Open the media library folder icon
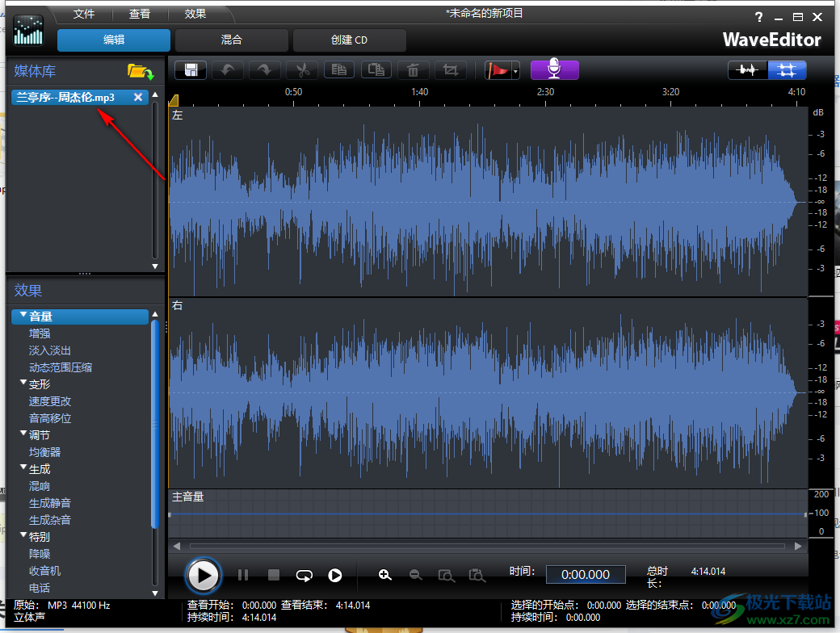This screenshot has width=840, height=633. point(141,71)
